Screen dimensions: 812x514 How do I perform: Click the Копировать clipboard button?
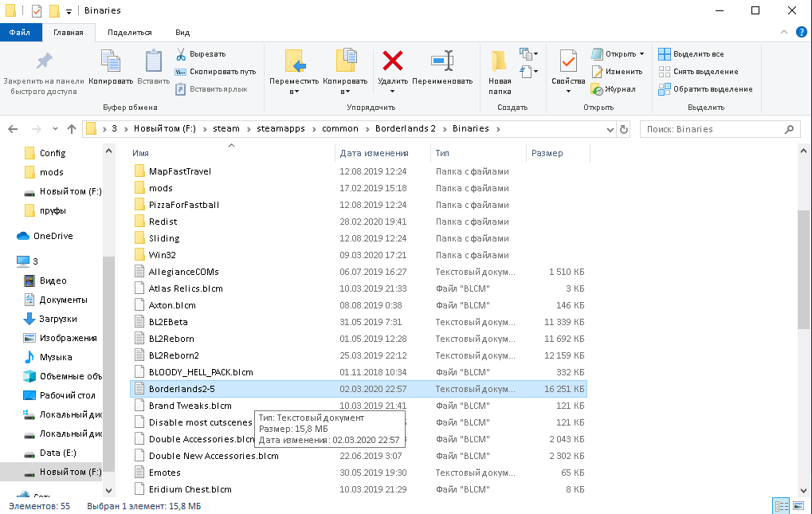coord(111,67)
